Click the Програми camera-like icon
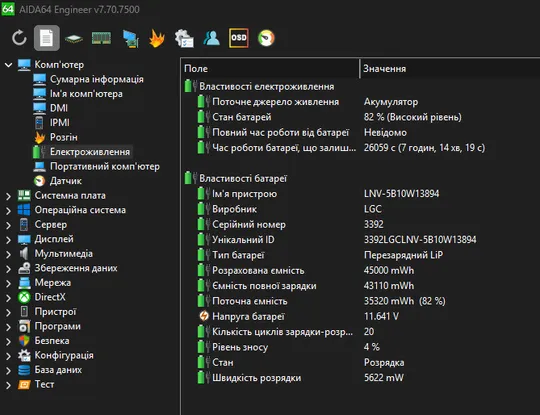Image resolution: width=540 pixels, height=415 pixels. tap(24, 326)
